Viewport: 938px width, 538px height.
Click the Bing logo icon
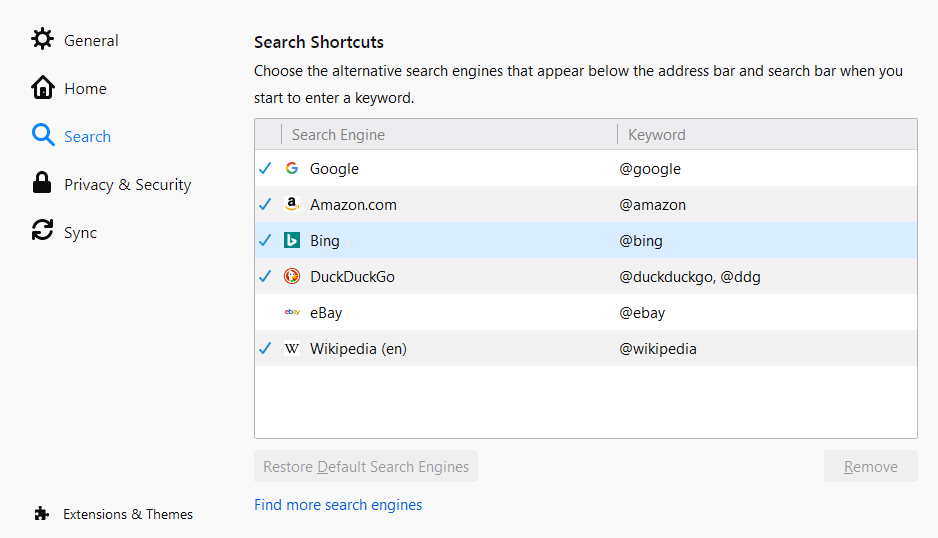click(x=292, y=240)
